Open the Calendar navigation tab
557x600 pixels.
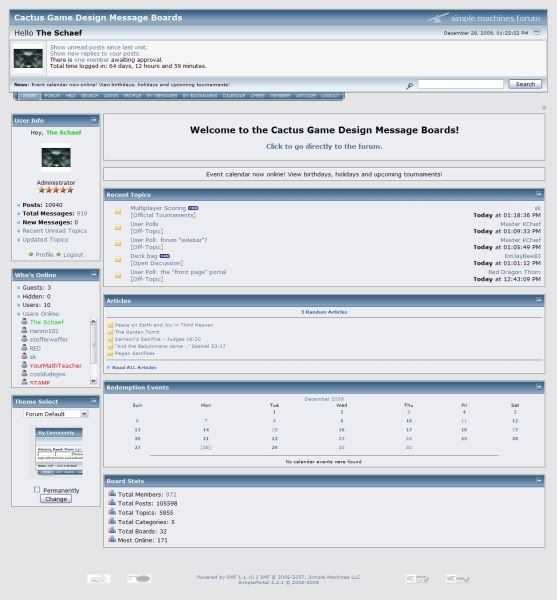pyautogui.click(x=234, y=96)
